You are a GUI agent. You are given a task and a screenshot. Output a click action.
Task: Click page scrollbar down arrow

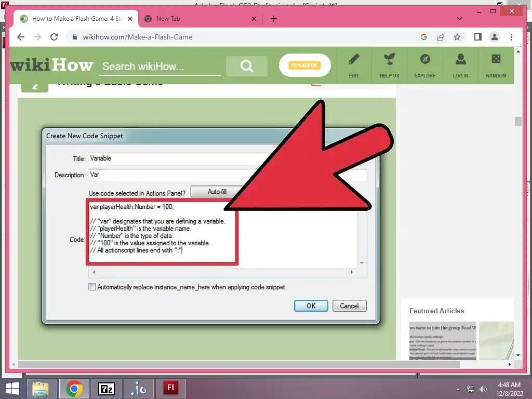(x=518, y=355)
